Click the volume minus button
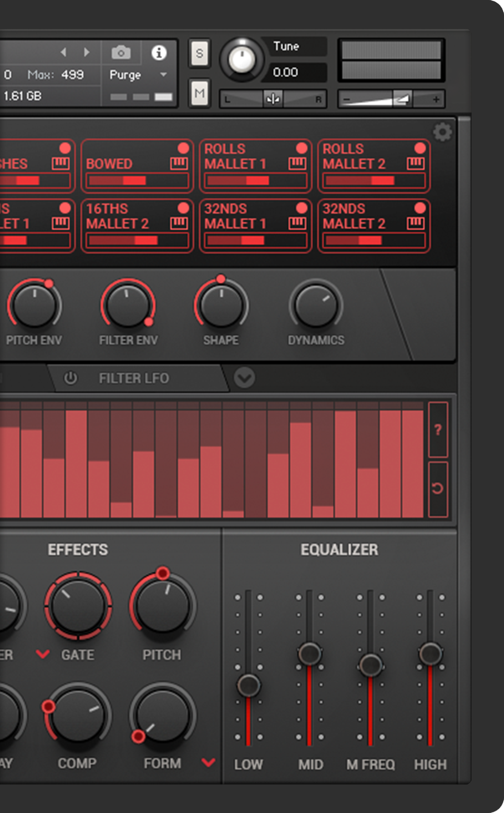The width and height of the screenshot is (504, 813). 347,100
